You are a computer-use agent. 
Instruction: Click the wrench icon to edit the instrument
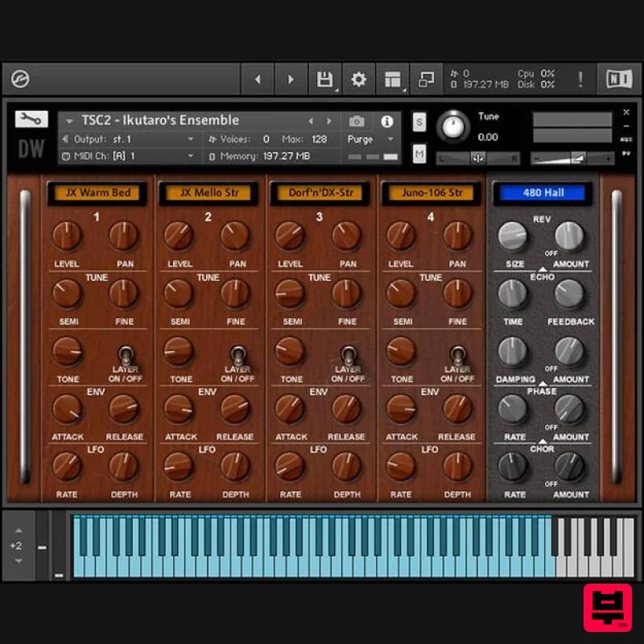pyautogui.click(x=30, y=118)
